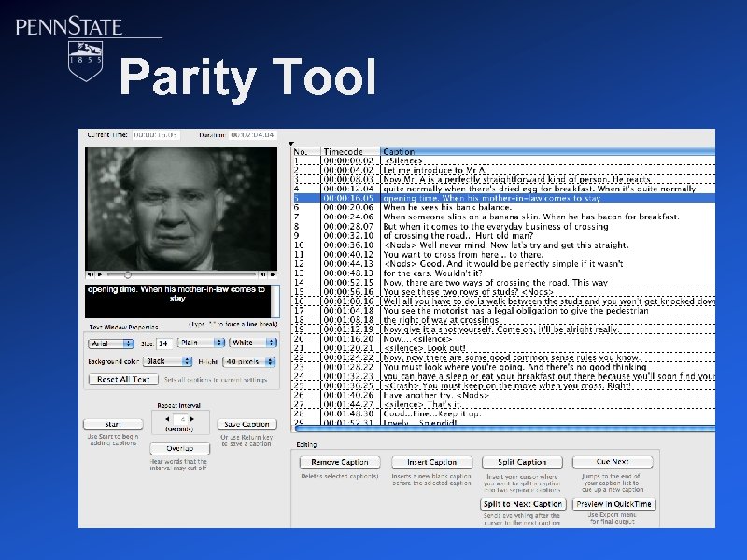Click the small triangle above the caption list

[291, 144]
